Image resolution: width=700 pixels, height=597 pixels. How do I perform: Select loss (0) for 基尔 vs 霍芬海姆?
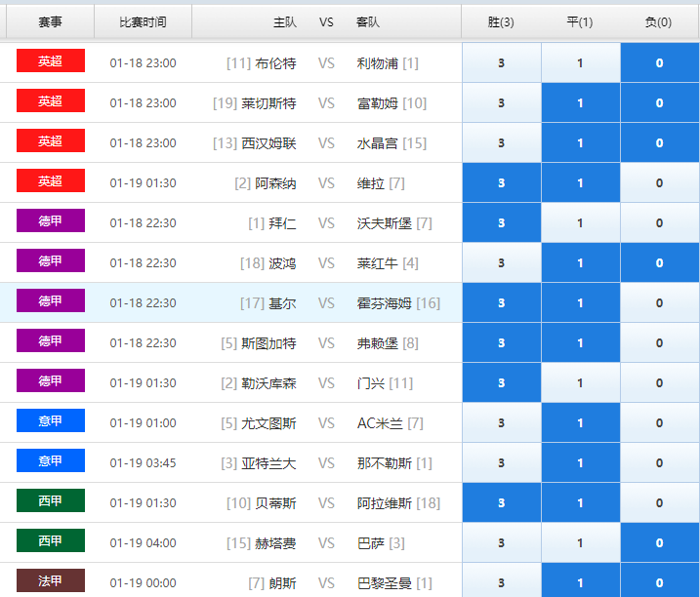tap(659, 302)
